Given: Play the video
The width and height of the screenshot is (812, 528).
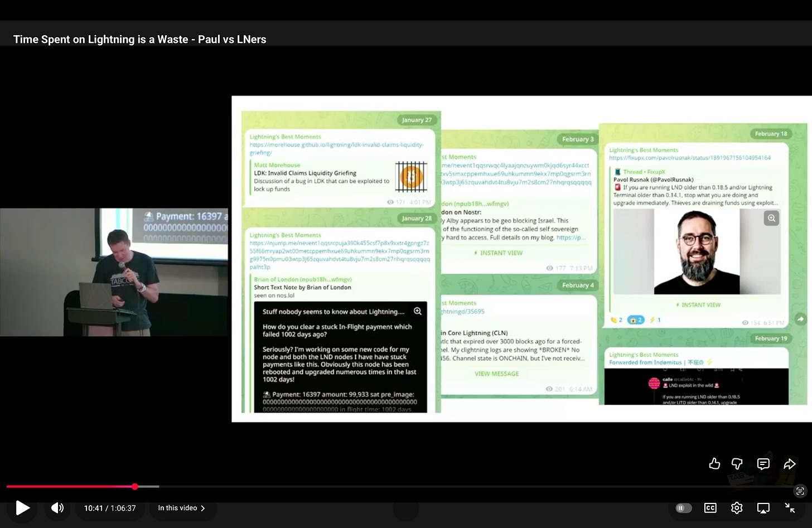Looking at the screenshot, I should pos(22,508).
